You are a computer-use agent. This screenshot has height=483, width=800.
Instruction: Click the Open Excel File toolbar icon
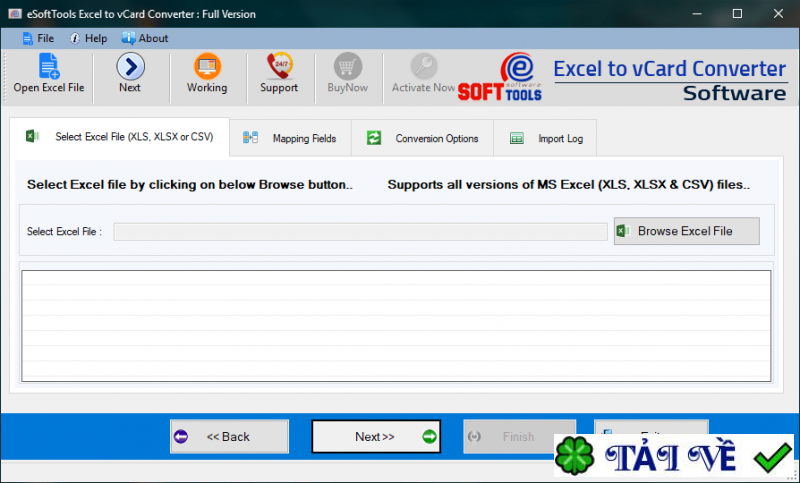(x=49, y=66)
